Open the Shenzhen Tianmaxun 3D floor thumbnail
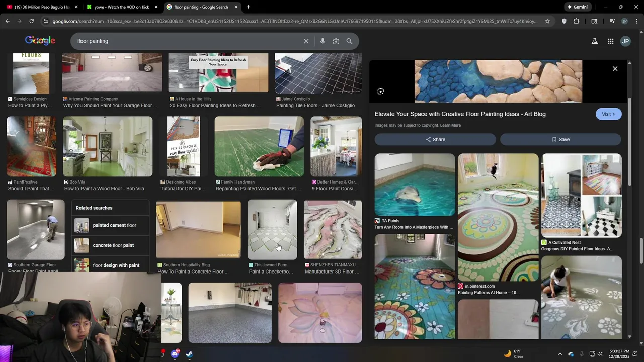Viewport: 644px width, 362px height. (333, 230)
